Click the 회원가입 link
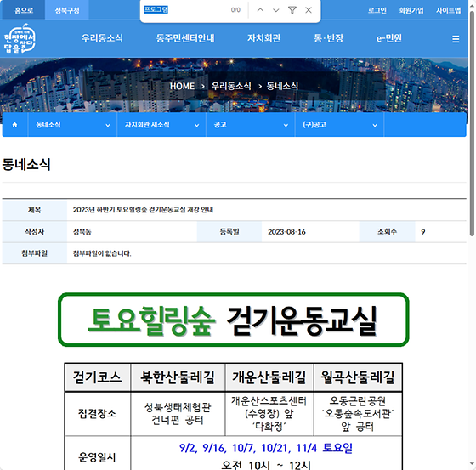Screen dimensions: 476x470 click(x=411, y=11)
